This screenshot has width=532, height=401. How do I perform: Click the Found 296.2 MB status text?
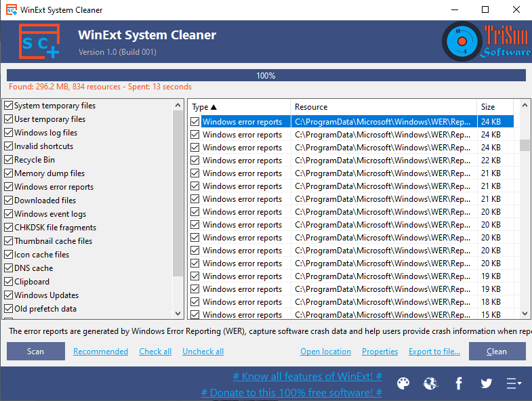coord(100,87)
